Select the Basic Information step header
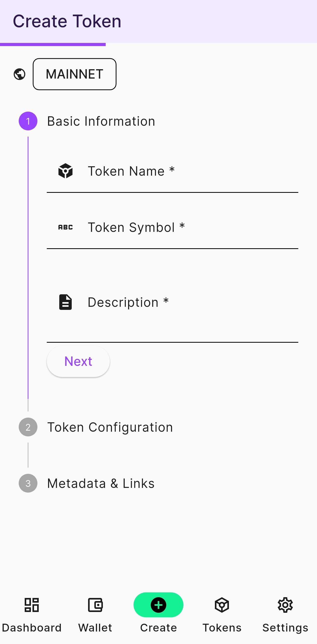Image resolution: width=317 pixels, height=644 pixels. click(x=101, y=121)
